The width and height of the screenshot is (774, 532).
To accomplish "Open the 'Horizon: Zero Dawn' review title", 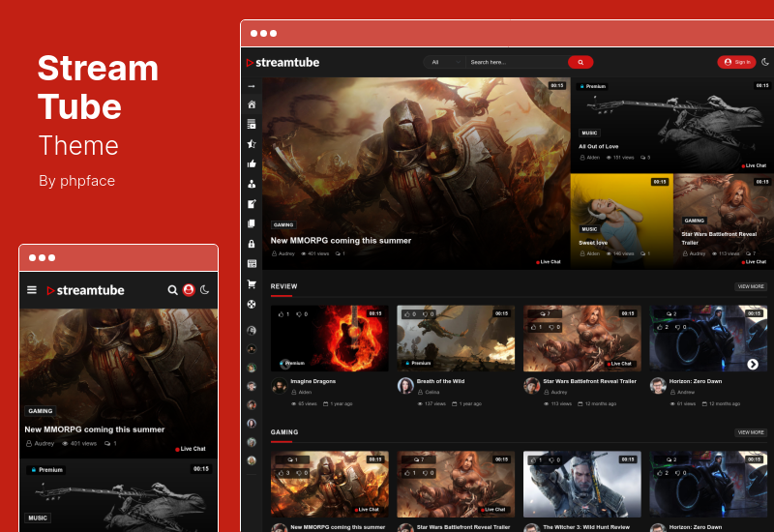I will [695, 381].
